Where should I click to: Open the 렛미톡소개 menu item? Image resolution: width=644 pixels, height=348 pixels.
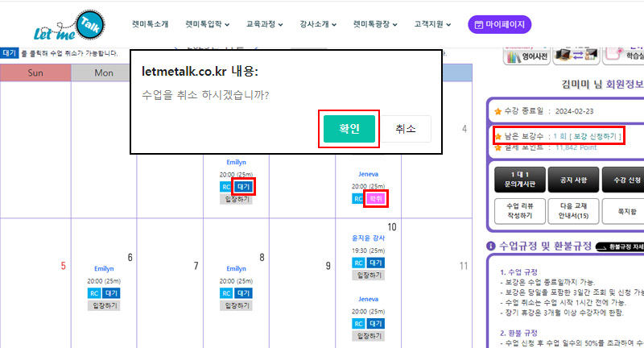[x=150, y=25]
